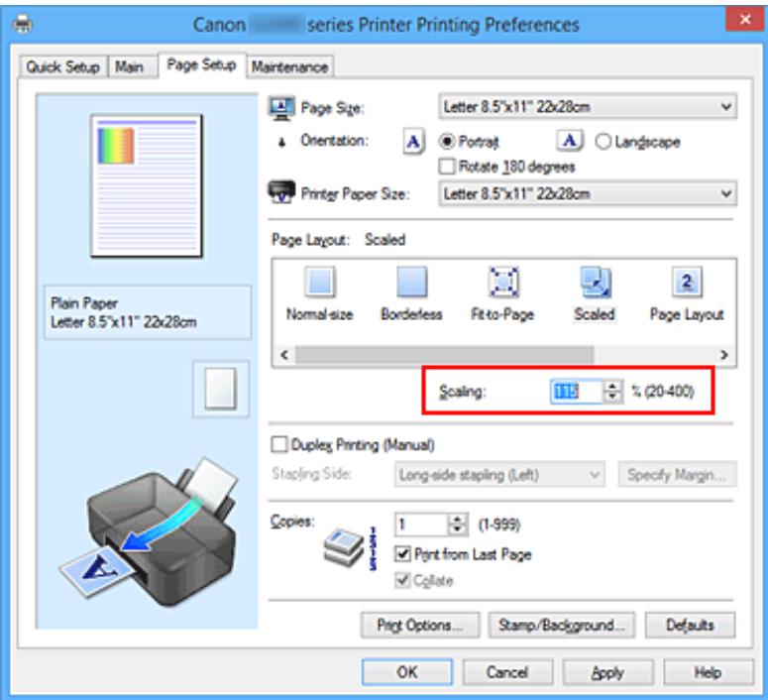Open the Printer Paper Size dropdown
Viewport: 768px width, 700px height.
[x=588, y=193]
